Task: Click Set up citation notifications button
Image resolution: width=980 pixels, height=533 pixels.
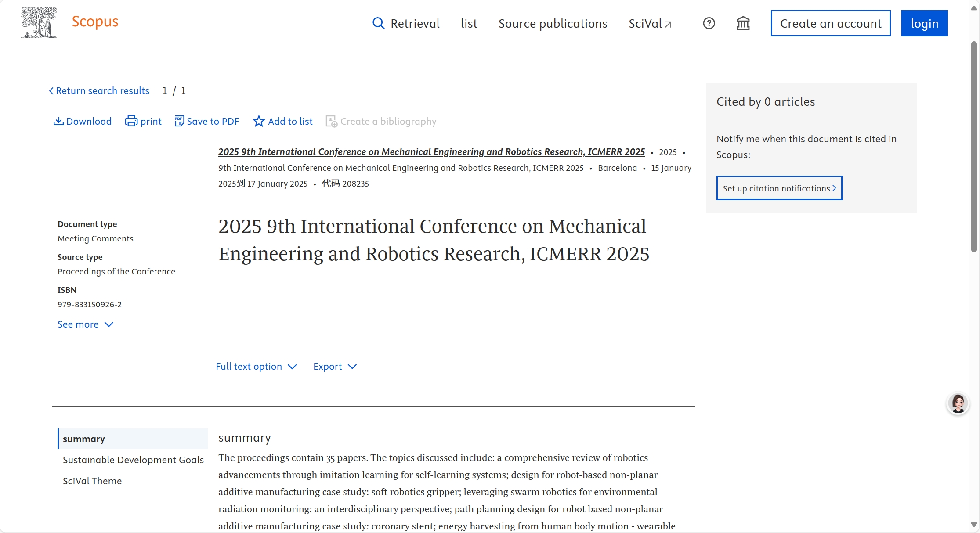Action: click(779, 188)
